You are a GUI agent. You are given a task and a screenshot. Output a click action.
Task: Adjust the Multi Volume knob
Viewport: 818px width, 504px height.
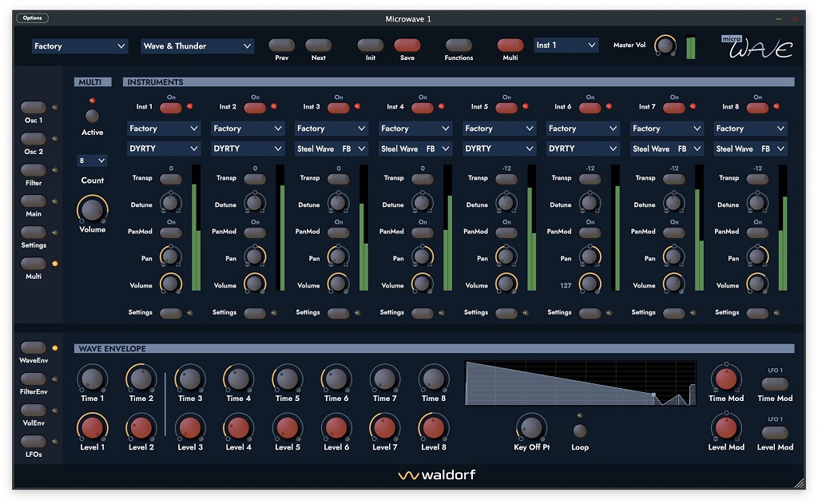(x=93, y=210)
